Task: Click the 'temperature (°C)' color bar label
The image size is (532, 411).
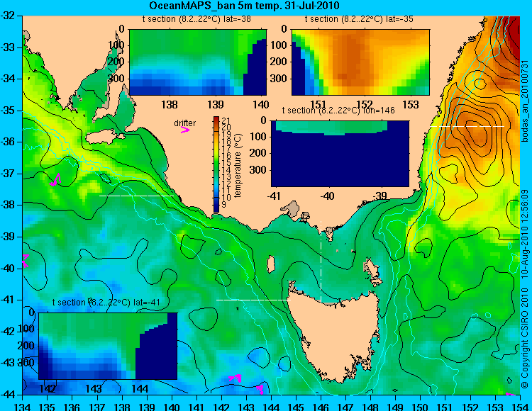Action: coord(238,165)
